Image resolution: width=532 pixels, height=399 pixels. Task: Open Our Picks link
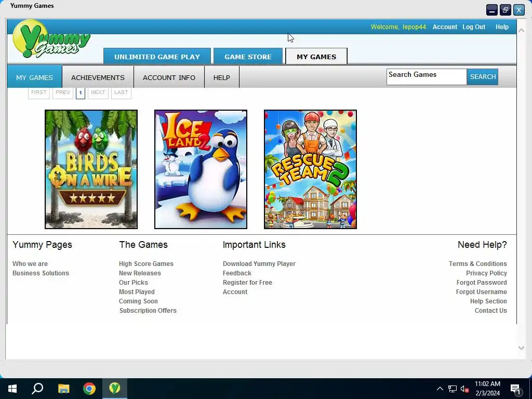pos(134,282)
